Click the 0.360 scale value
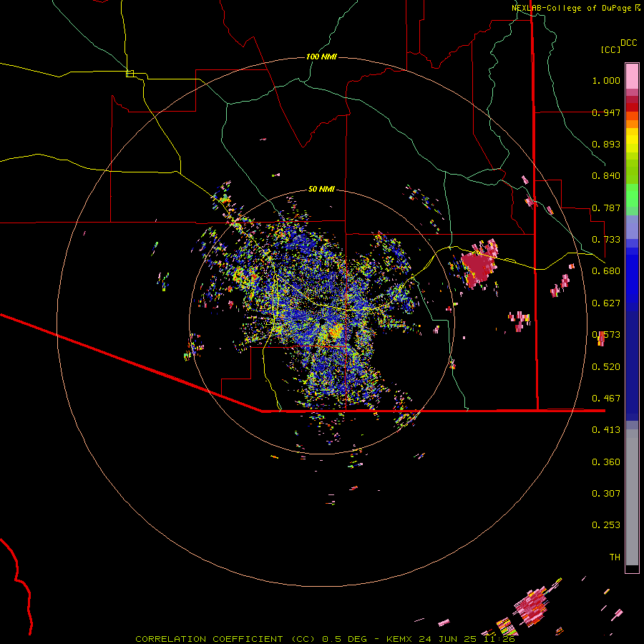 pyautogui.click(x=606, y=462)
